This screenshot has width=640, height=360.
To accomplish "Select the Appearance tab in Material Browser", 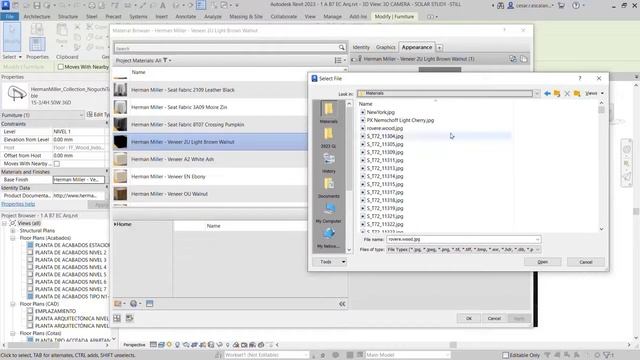I will point(416,47).
